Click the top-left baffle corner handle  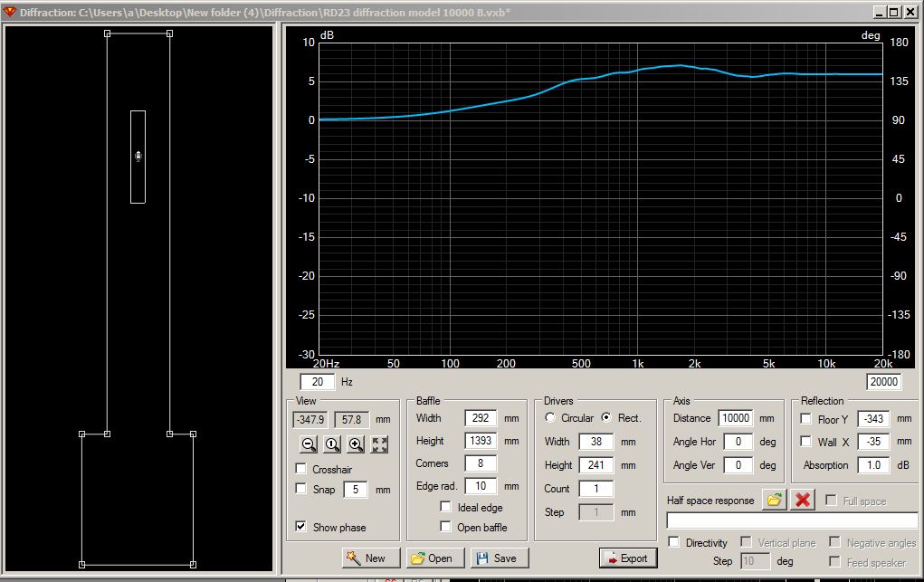coord(107,33)
